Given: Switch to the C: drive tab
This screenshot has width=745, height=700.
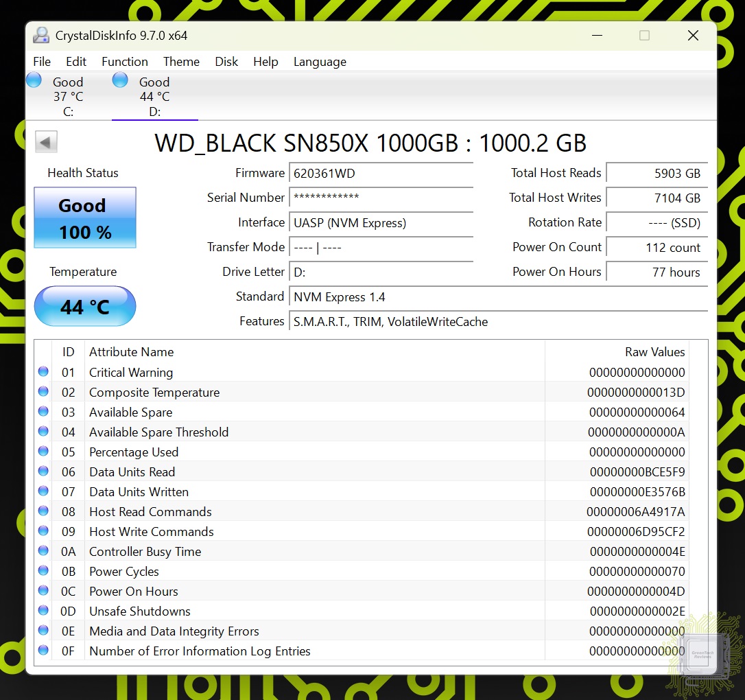Looking at the screenshot, I should click(x=69, y=97).
